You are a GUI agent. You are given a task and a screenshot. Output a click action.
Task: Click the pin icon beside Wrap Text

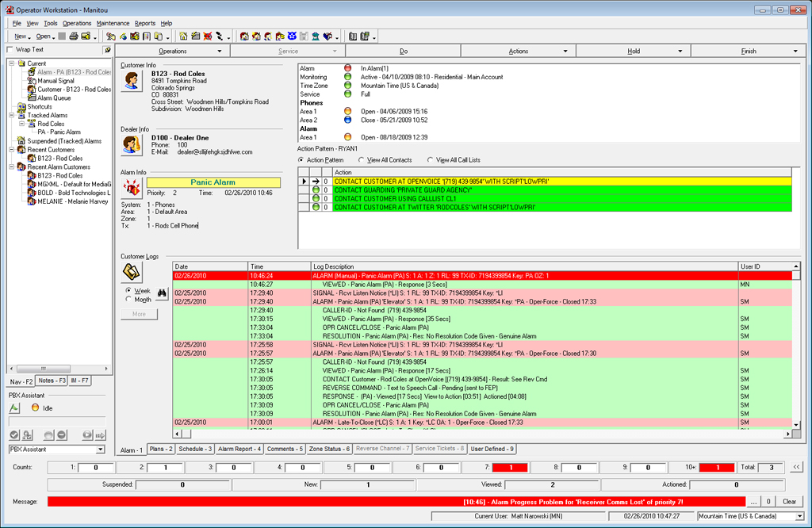(107, 50)
